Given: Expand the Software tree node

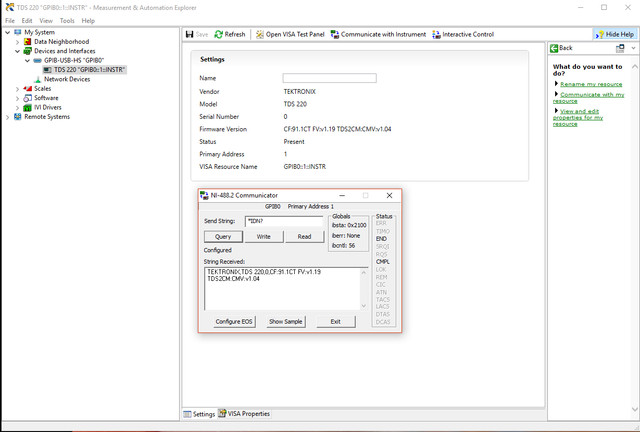Looking at the screenshot, I should point(17,98).
